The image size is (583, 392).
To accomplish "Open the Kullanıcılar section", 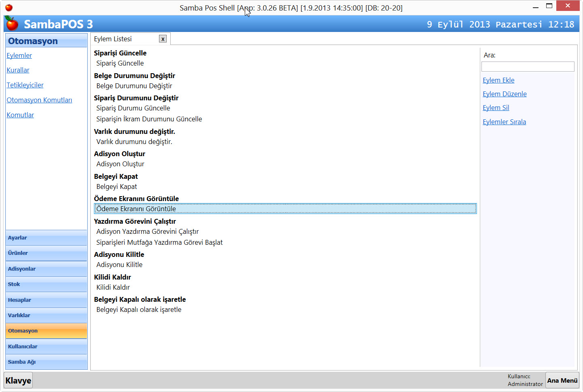I will 46,347.
